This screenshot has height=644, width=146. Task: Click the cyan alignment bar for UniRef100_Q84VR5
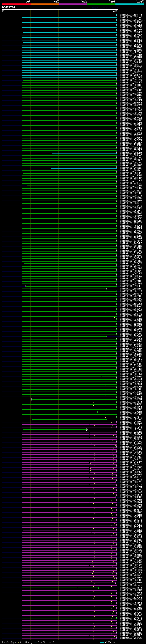[x=84, y=153]
